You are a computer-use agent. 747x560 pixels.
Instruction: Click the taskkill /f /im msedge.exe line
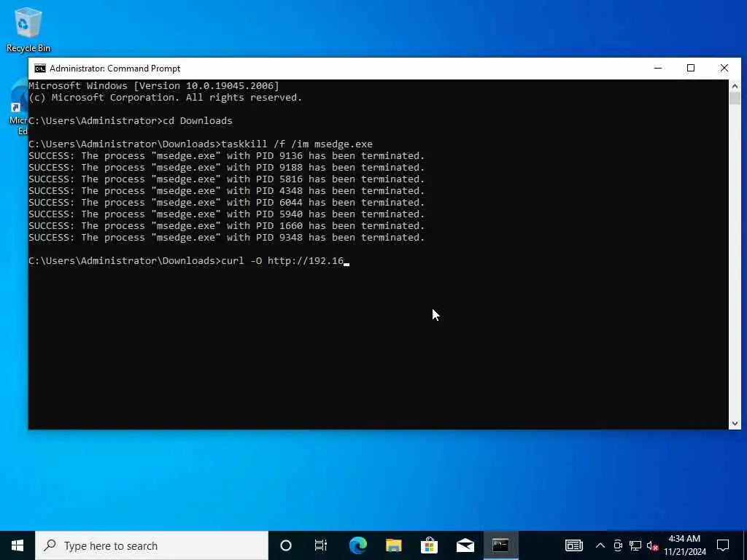(x=201, y=144)
